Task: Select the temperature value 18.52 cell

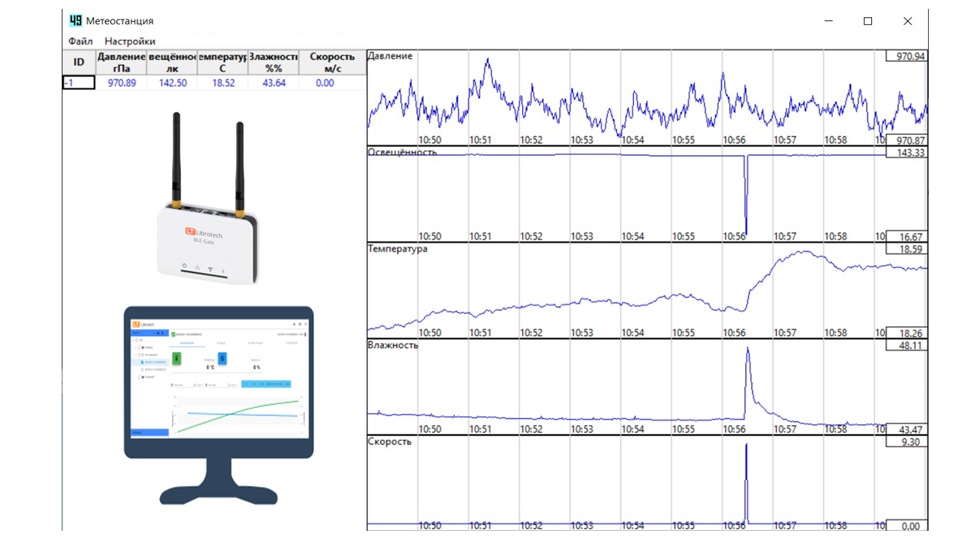Action: click(x=222, y=83)
